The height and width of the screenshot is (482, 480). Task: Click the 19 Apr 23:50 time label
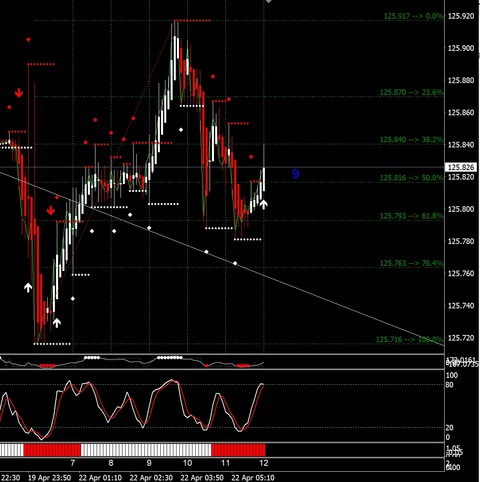pyautogui.click(x=49, y=478)
